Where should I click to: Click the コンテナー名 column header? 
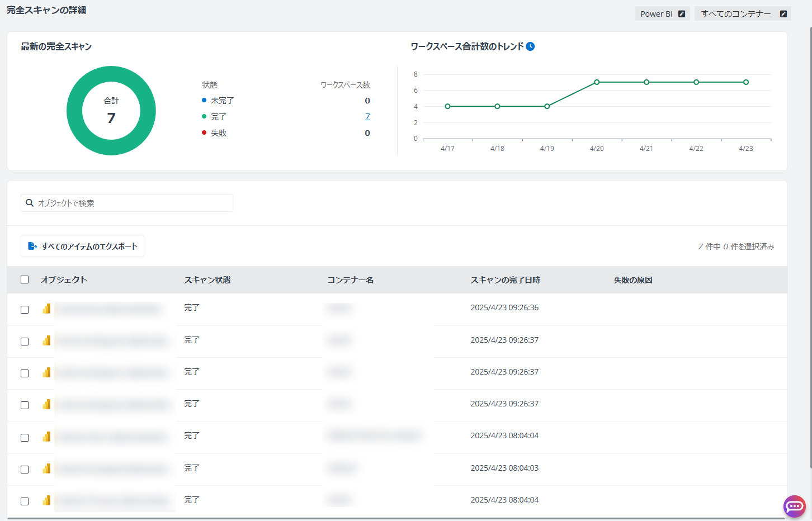[x=351, y=280]
